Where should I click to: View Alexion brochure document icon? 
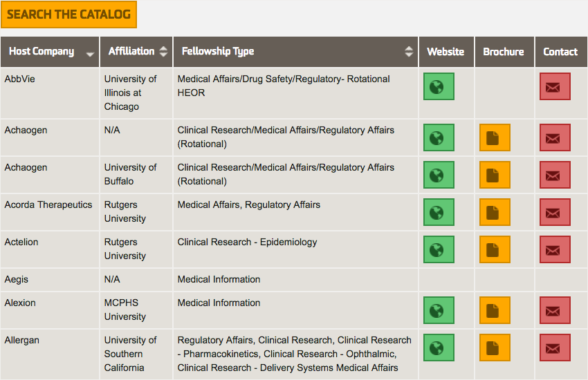pyautogui.click(x=495, y=310)
